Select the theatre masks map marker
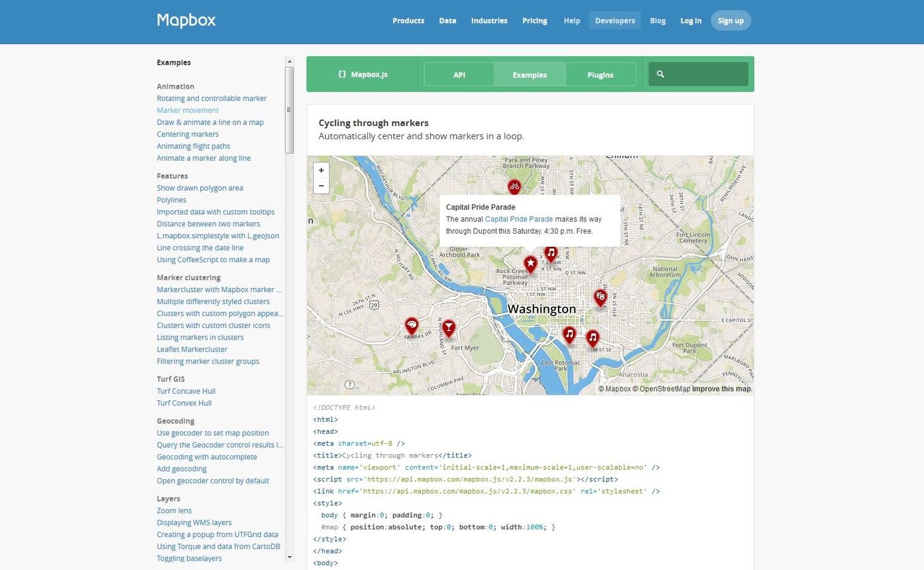Viewport: 924px width, 570px height. pyautogui.click(x=600, y=298)
